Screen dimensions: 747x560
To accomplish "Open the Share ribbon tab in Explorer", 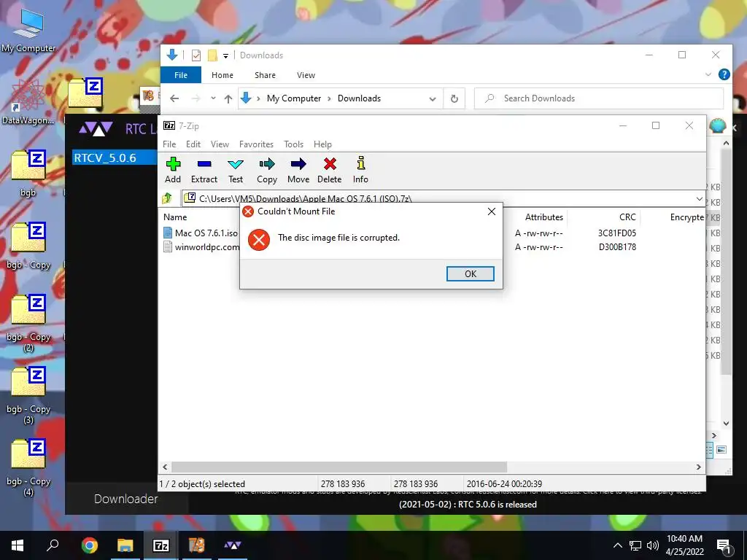I will 265,75.
